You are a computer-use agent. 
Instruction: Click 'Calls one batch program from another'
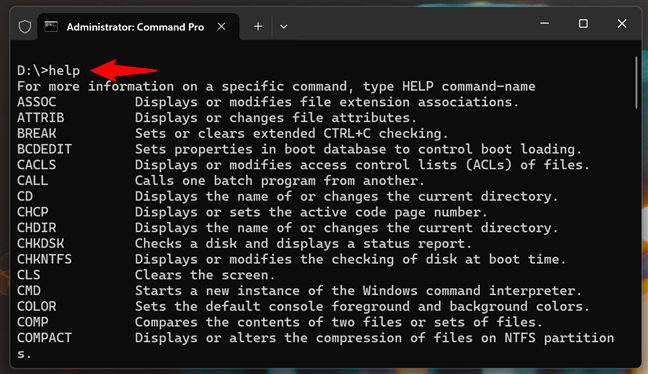point(279,181)
